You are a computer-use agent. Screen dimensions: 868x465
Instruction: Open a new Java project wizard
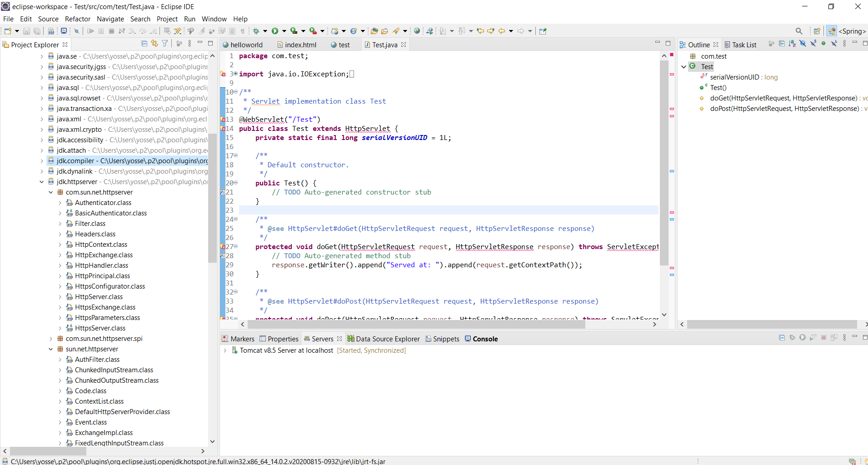click(7, 30)
